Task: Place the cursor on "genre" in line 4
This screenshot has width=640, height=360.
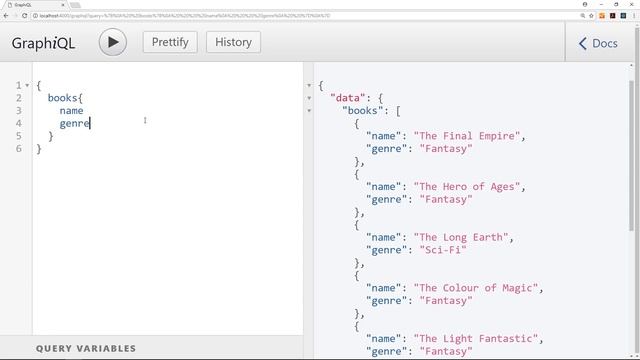Action: point(74,124)
